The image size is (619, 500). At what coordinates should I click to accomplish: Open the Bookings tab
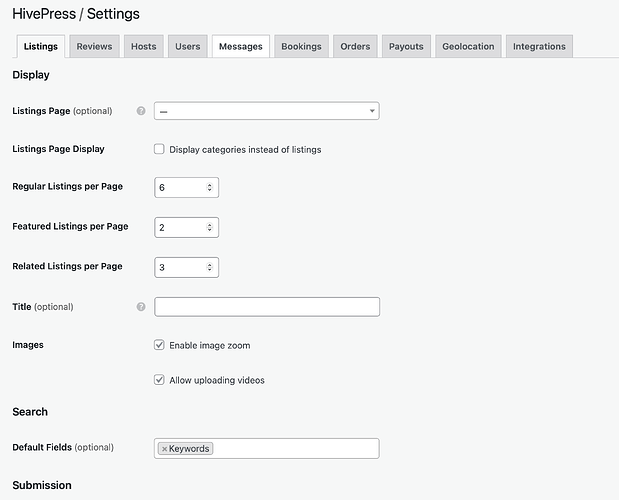(x=301, y=47)
